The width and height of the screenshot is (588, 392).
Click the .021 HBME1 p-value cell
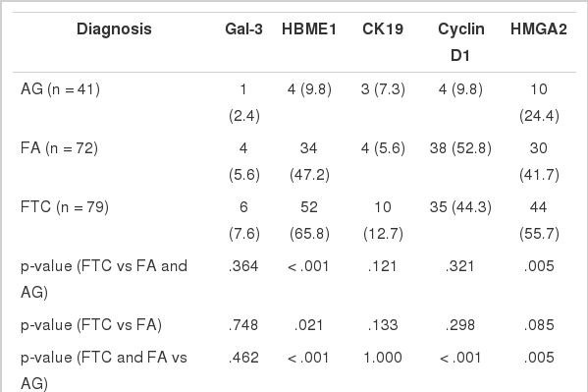309,325
